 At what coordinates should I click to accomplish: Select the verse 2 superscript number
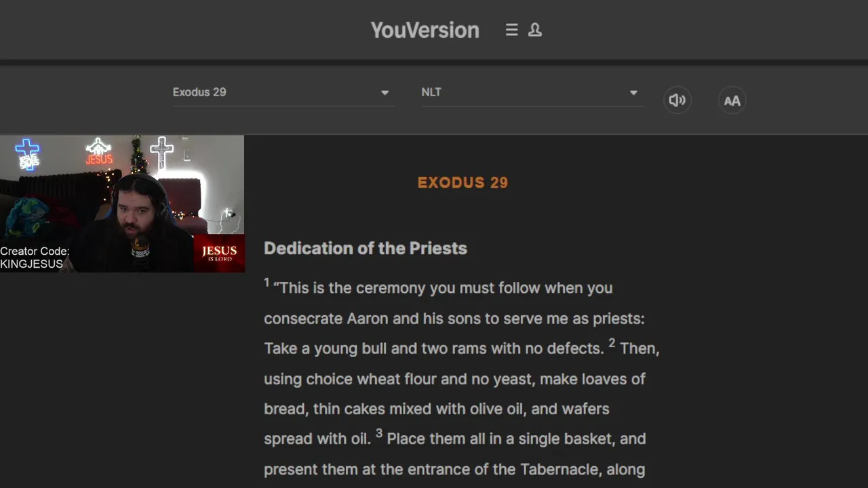click(612, 343)
